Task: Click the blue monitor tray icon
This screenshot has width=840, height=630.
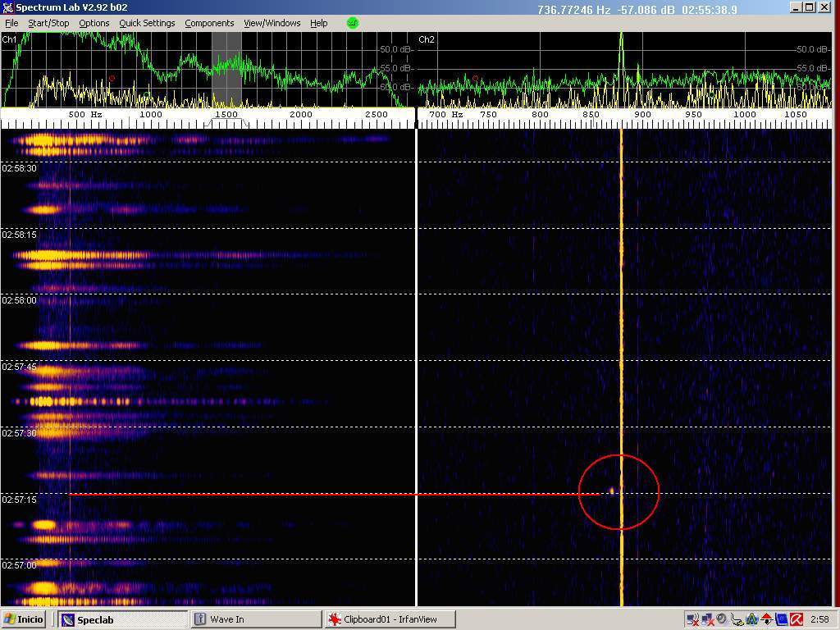Action: pyautogui.click(x=781, y=619)
